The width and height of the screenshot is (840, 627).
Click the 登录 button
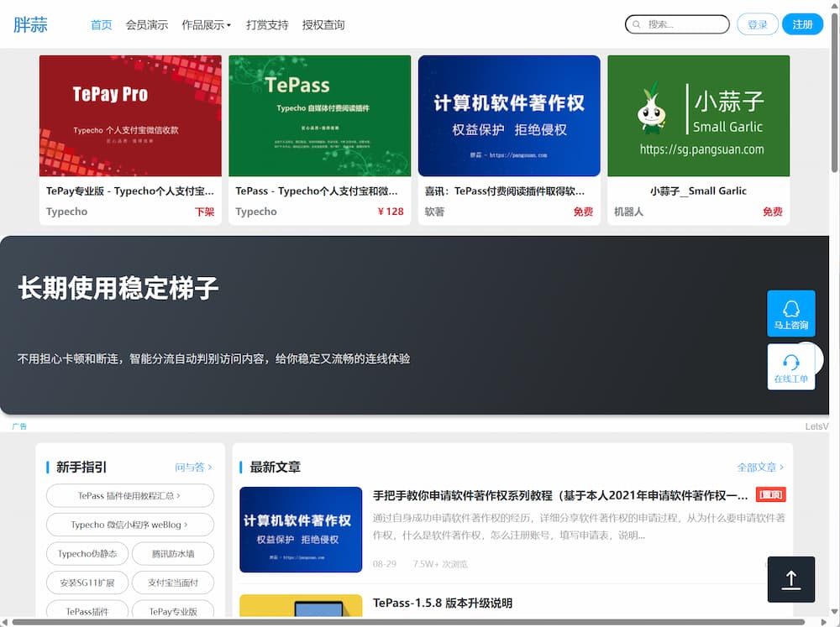point(757,24)
